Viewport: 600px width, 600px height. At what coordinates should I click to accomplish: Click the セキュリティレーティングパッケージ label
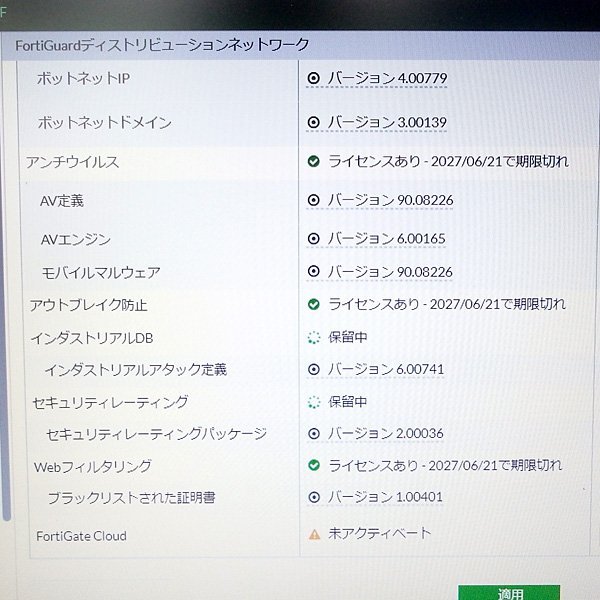click(x=156, y=434)
